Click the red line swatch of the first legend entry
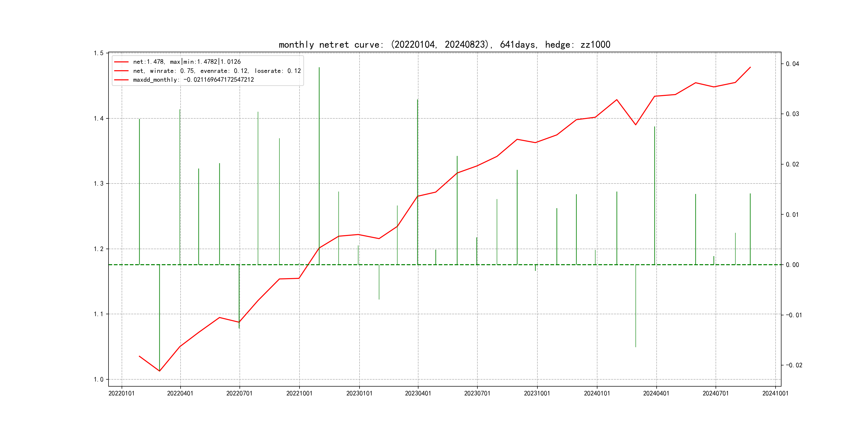 click(x=121, y=62)
